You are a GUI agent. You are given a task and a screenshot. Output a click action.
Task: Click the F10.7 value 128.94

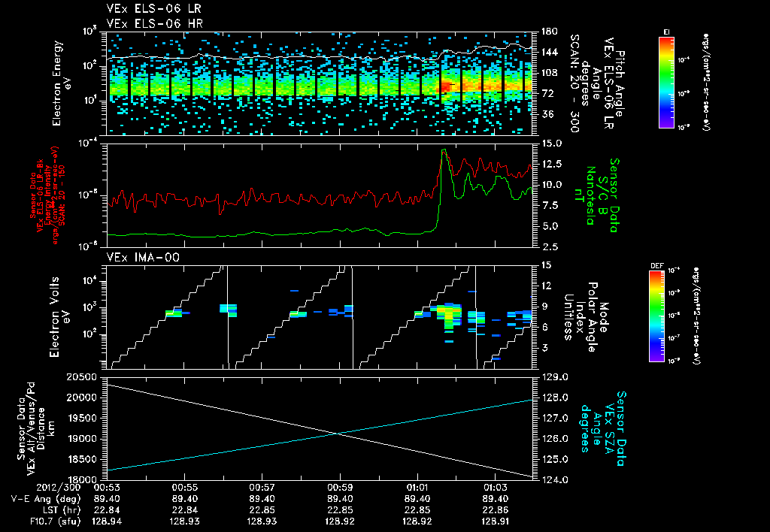coord(107,521)
